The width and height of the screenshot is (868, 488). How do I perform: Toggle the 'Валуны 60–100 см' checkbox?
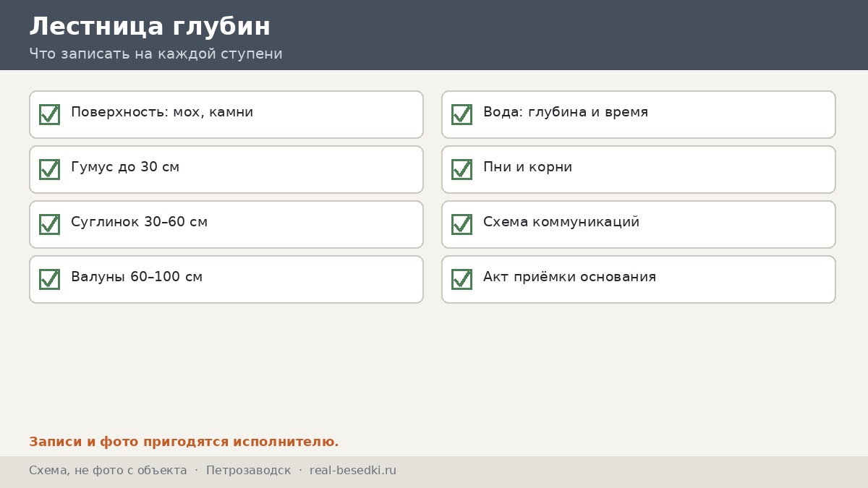coord(49,279)
